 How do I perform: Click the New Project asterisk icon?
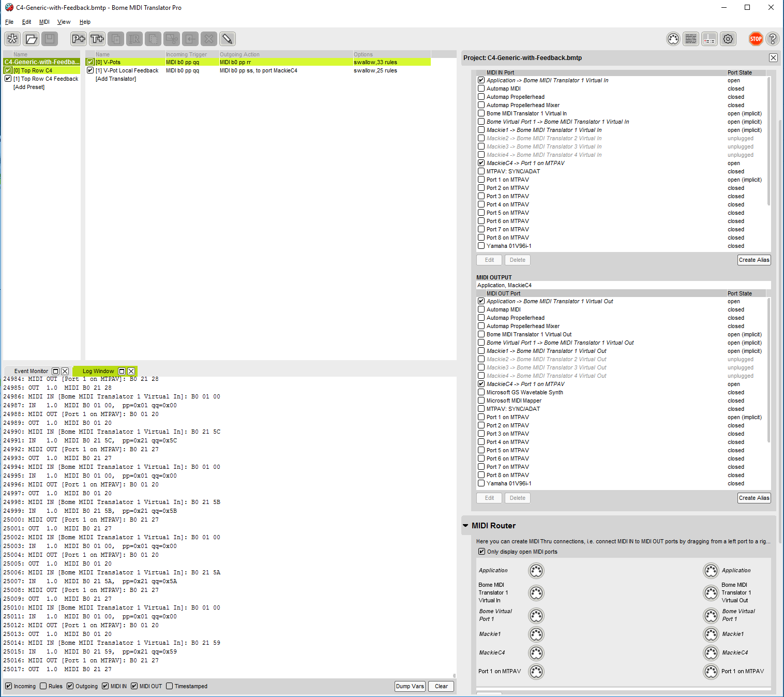pos(12,39)
